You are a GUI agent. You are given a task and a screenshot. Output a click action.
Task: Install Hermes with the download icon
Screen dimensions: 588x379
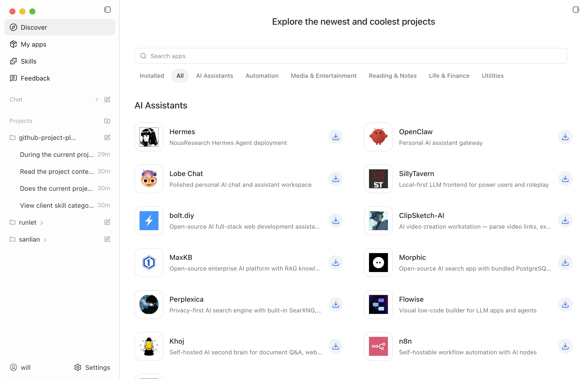click(336, 137)
